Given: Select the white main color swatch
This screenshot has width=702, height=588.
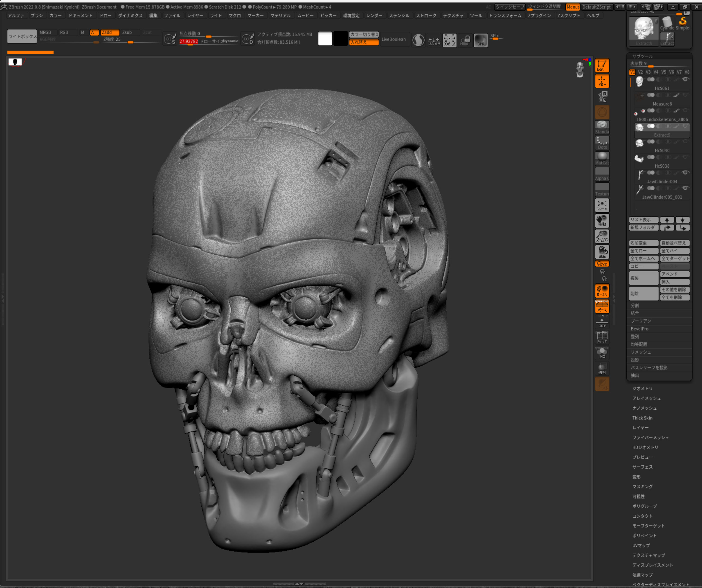Looking at the screenshot, I should pyautogui.click(x=325, y=39).
